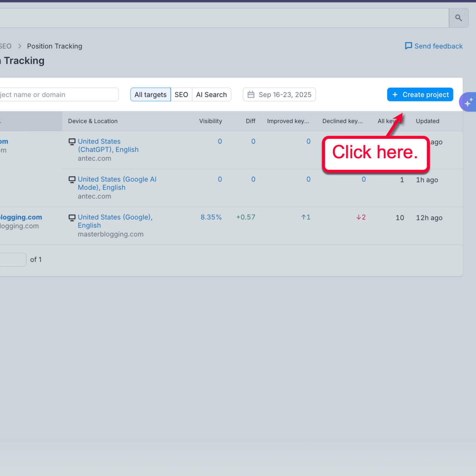Screen dimensions: 476x476
Task: Switch to the SEO targets filter
Action: point(181,94)
